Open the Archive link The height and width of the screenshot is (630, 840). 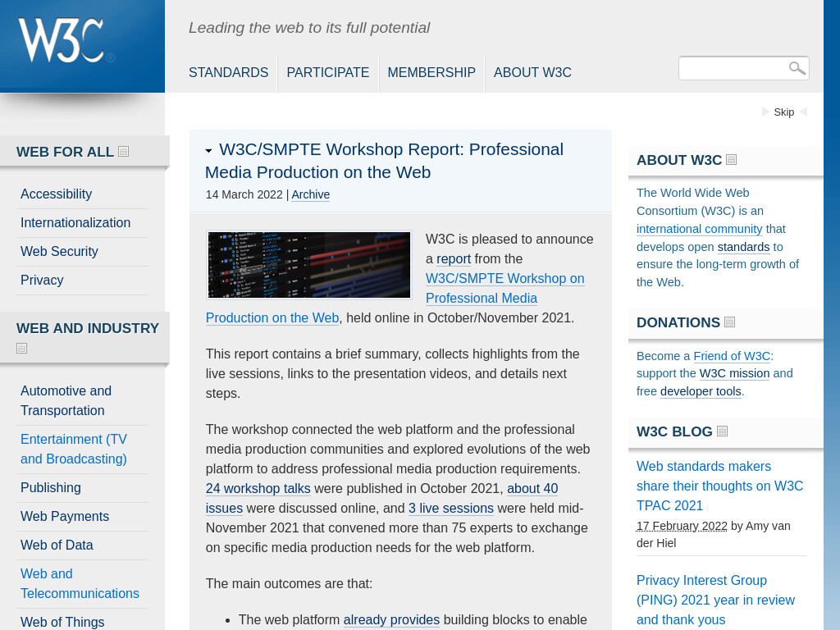coord(311,194)
